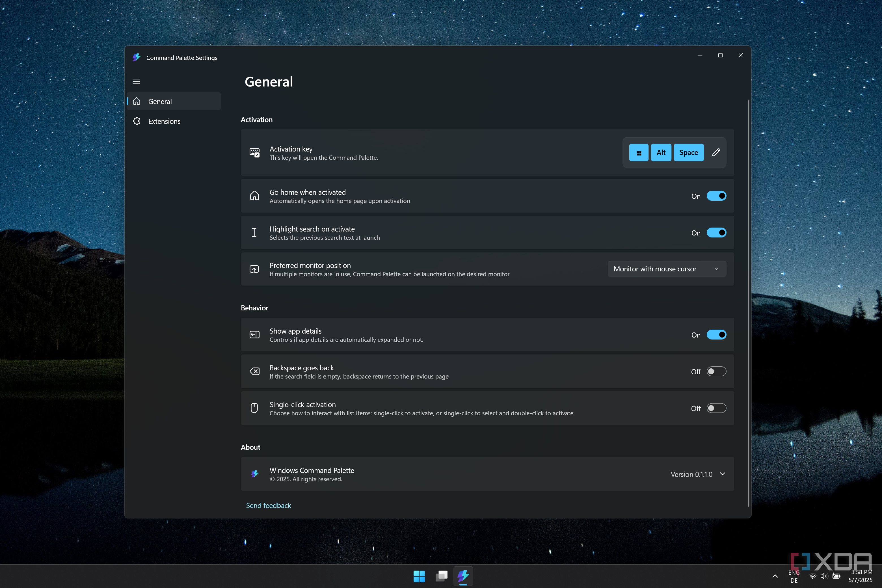Image resolution: width=882 pixels, height=588 pixels.
Task: Click the backspace icon beside Backspace goes back
Action: coord(254,371)
